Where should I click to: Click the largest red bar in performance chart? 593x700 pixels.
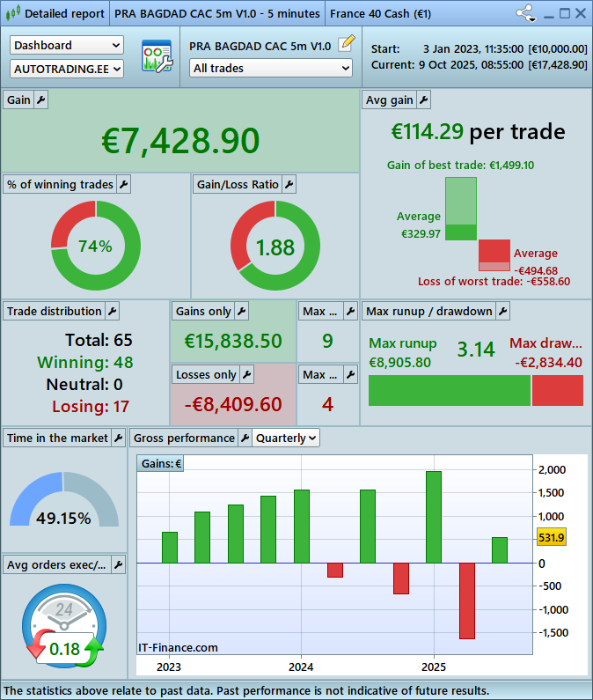click(466, 601)
